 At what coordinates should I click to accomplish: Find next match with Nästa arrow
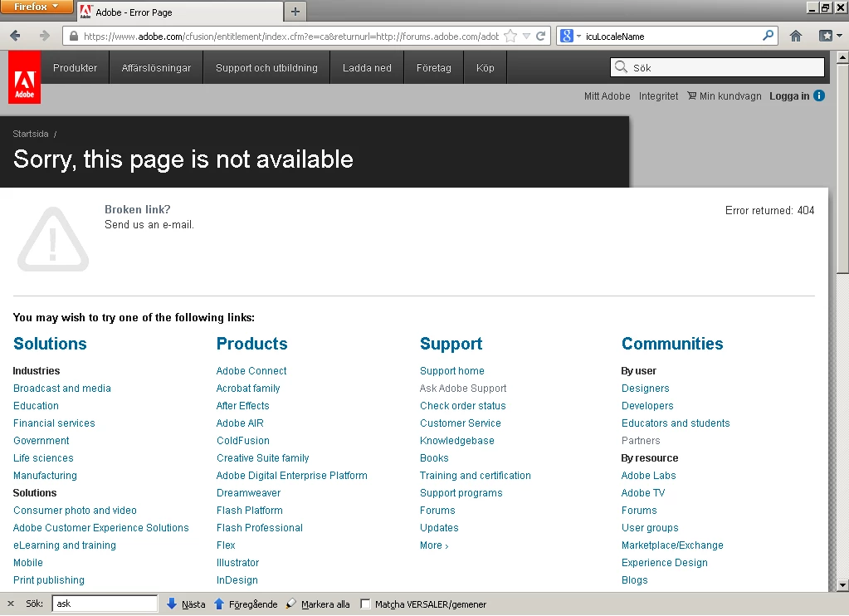172,604
